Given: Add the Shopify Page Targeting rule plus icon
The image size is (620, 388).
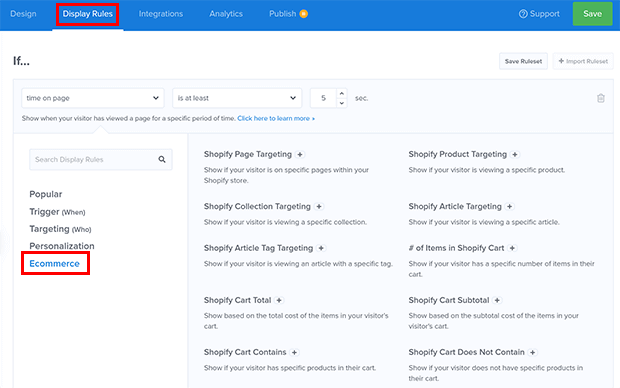Looking at the screenshot, I should click(300, 155).
